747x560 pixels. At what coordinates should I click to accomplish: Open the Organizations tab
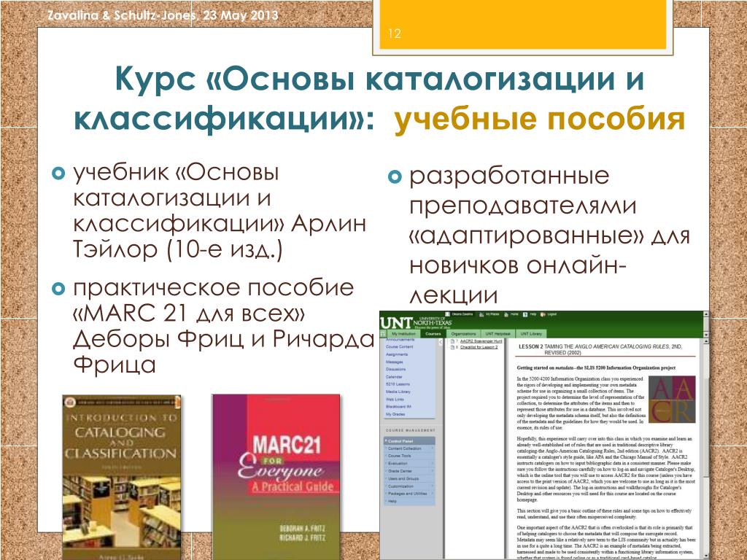pyautogui.click(x=463, y=334)
